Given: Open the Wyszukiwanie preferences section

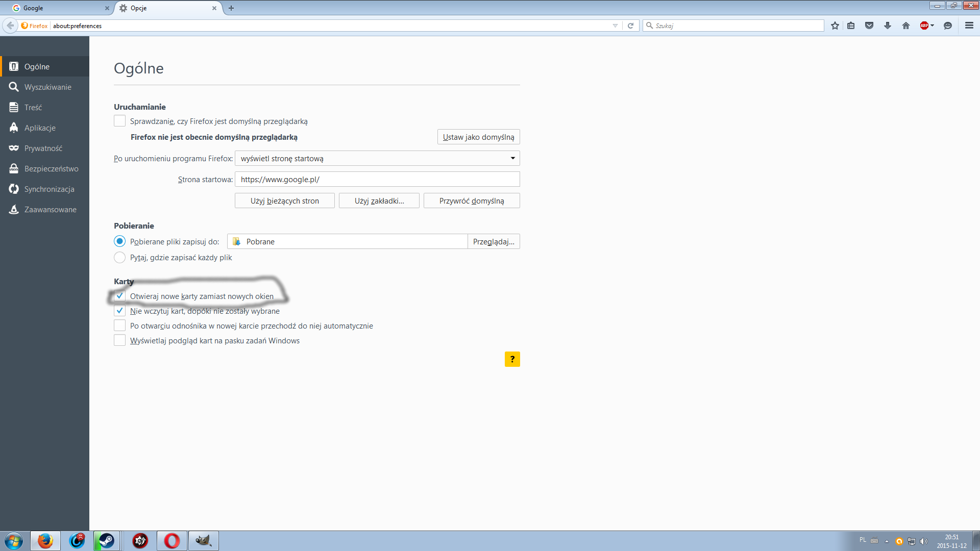Looking at the screenshot, I should (45, 87).
